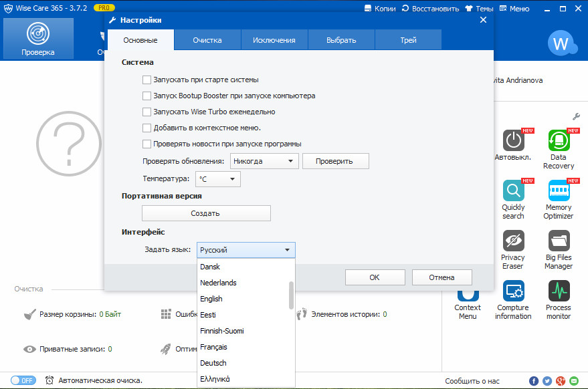The image size is (588, 389).
Task: Open the Facebook share icon
Action: [x=534, y=381]
